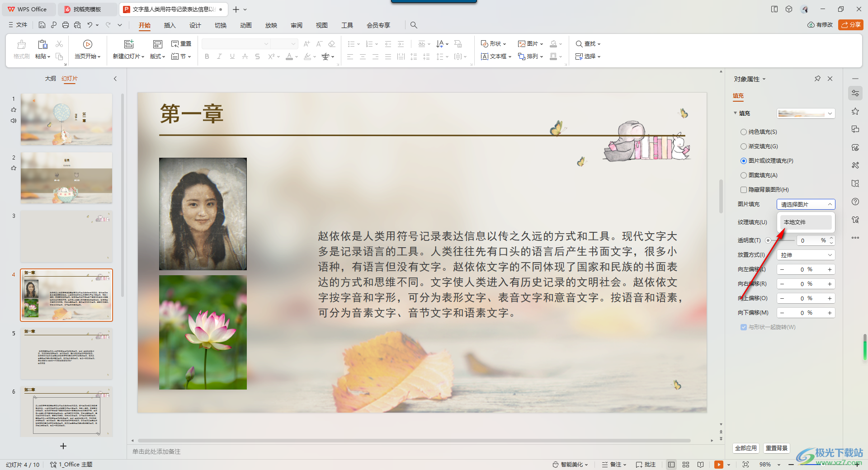
Task: Open the Transitions ribbon tab
Action: coord(221,25)
